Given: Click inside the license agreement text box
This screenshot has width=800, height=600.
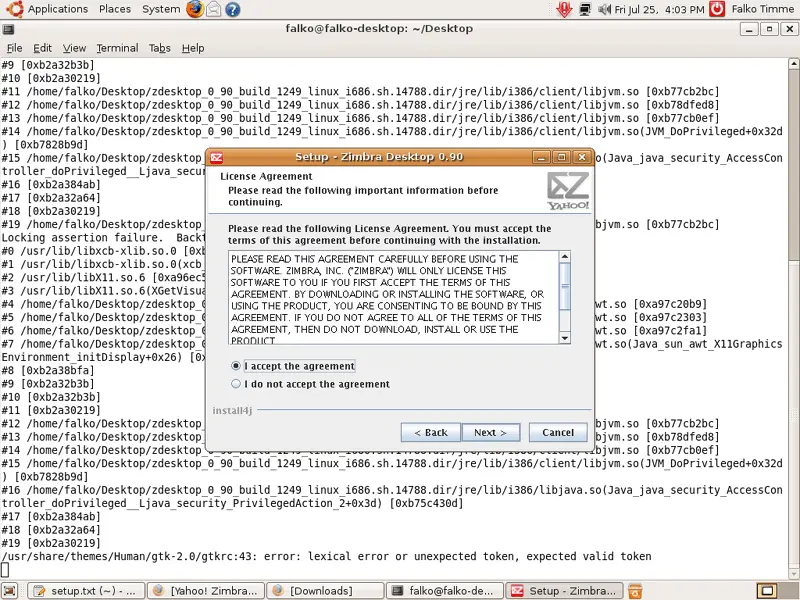Looking at the screenshot, I should coord(393,297).
